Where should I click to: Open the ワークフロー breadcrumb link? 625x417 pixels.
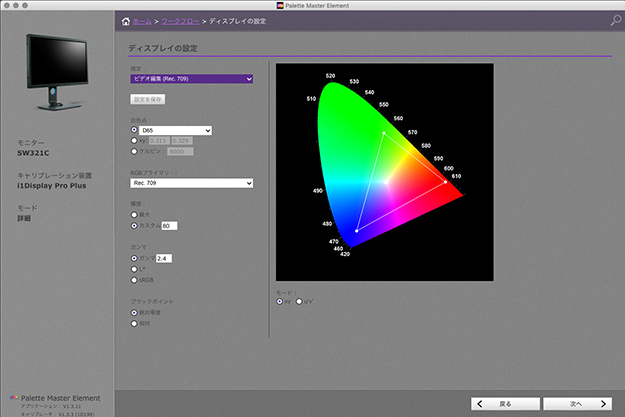click(x=180, y=20)
